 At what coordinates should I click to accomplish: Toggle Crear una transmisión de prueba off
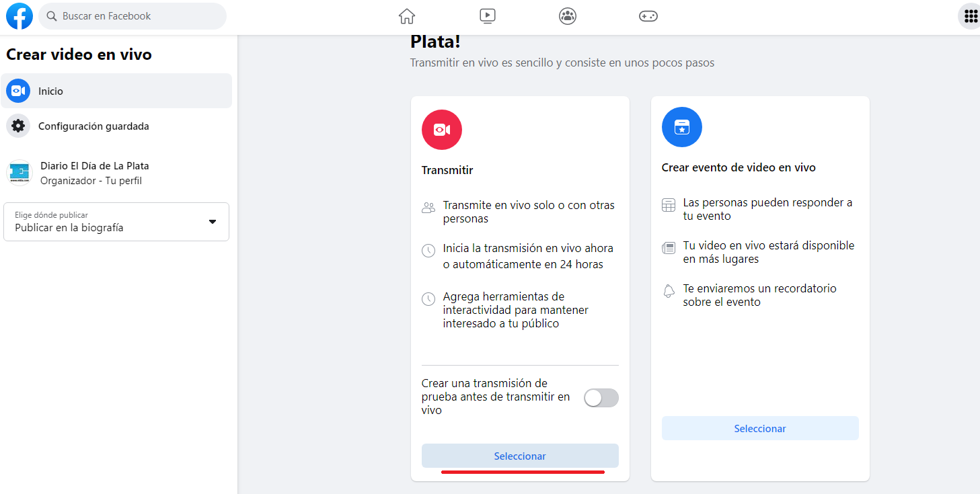[601, 397]
